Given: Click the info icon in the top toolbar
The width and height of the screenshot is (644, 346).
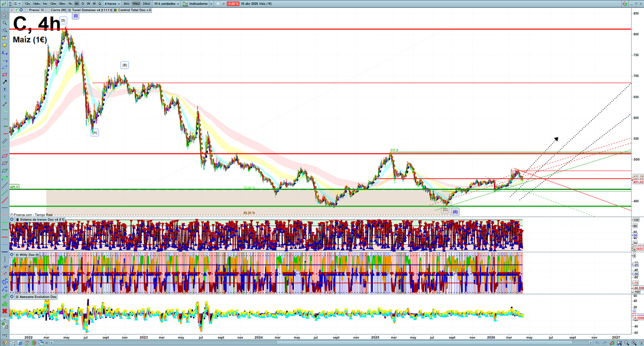Looking at the screenshot, I should (x=218, y=4).
